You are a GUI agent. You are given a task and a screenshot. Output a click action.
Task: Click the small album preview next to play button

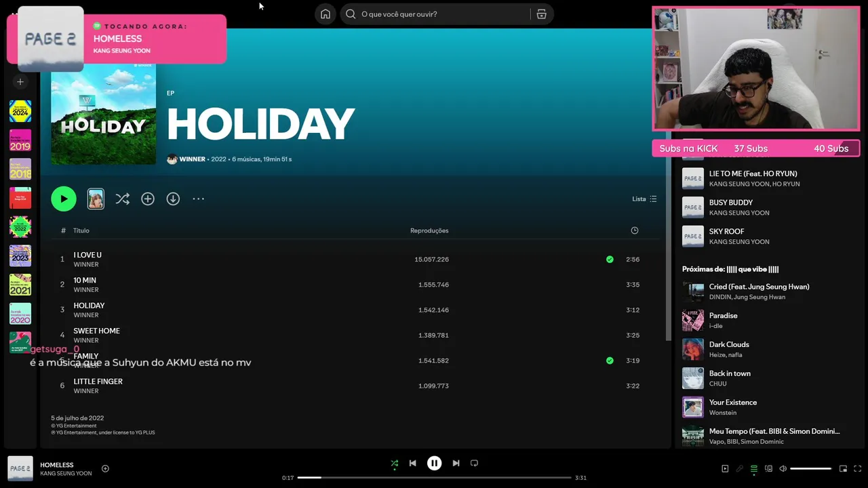click(x=96, y=199)
